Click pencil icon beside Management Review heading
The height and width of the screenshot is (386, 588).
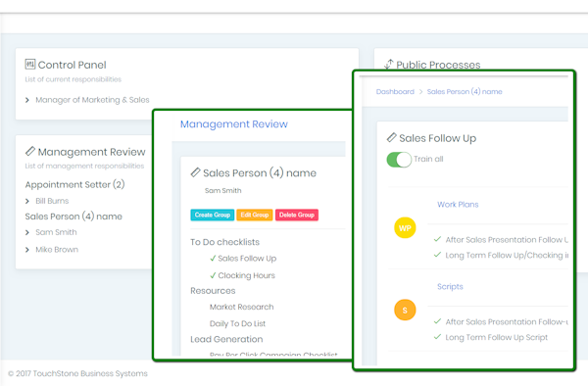coord(30,151)
